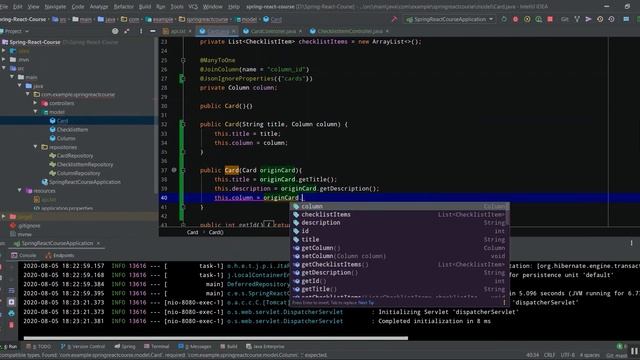Open Project panel options menu icon
Viewport: 640px width, 360px height.
click(141, 31)
